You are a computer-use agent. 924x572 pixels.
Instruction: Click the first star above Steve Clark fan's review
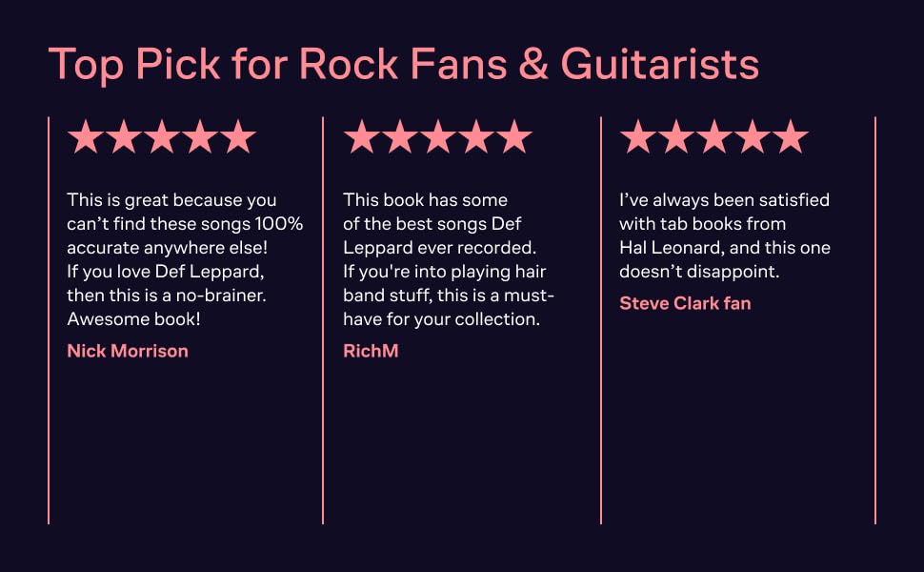coord(638,137)
